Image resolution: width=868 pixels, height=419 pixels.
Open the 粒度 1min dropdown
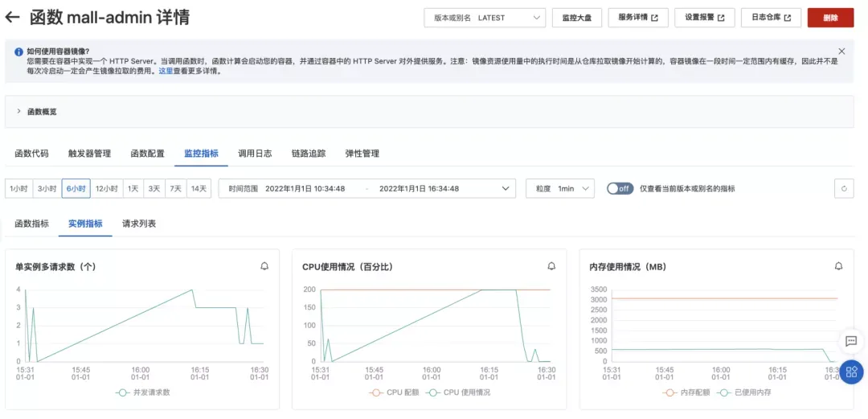tap(560, 188)
